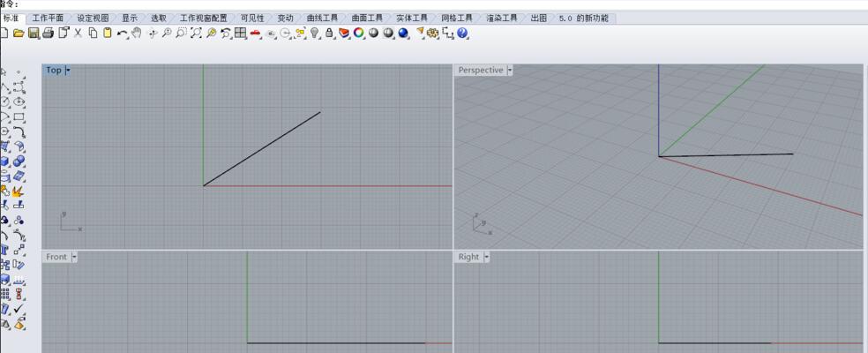Click the red car view icon
Image resolution: width=868 pixels, height=353 pixels.
[x=255, y=34]
